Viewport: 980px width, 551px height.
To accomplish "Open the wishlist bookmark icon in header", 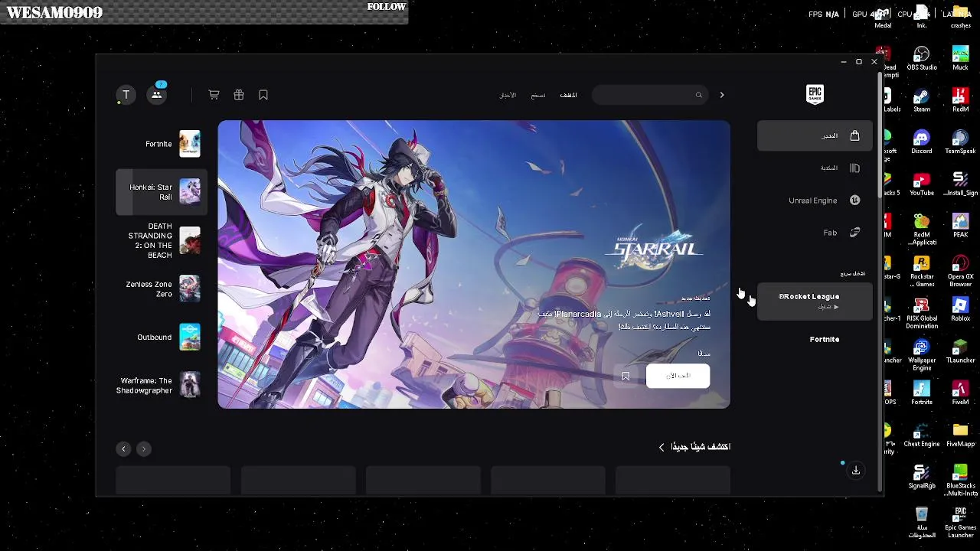I will click(263, 95).
